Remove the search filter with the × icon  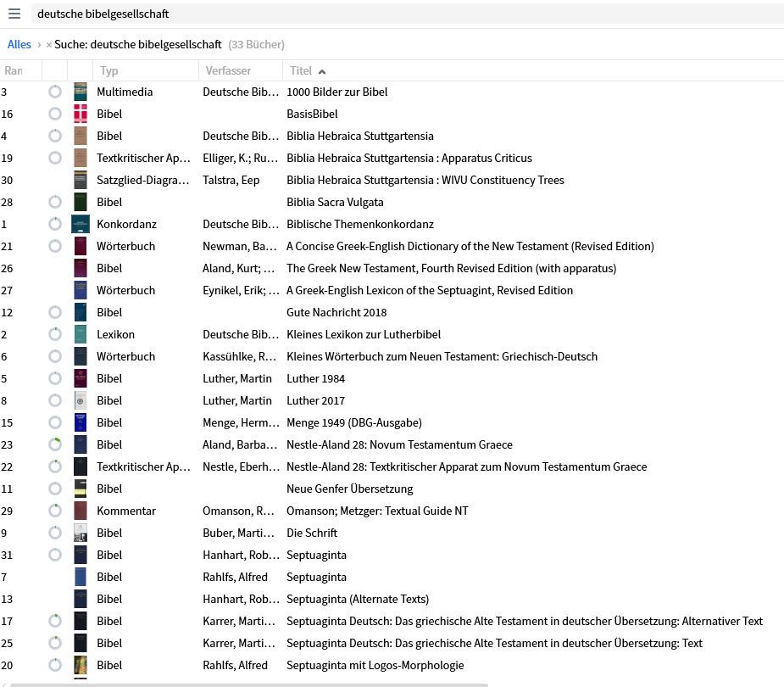[x=48, y=45]
